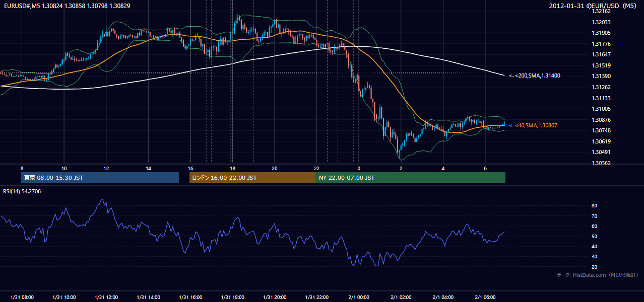This screenshot has width=644, height=302.
Task: Click price axis value 1.31133
Action: 601,98
